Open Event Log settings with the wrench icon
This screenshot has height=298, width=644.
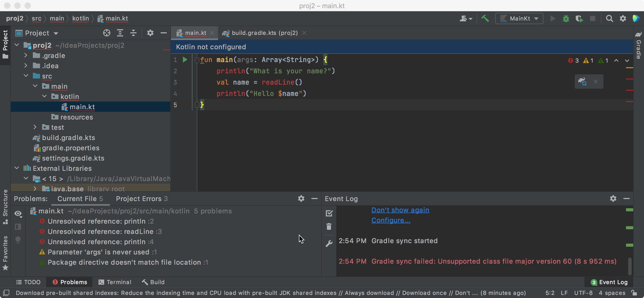[329, 243]
